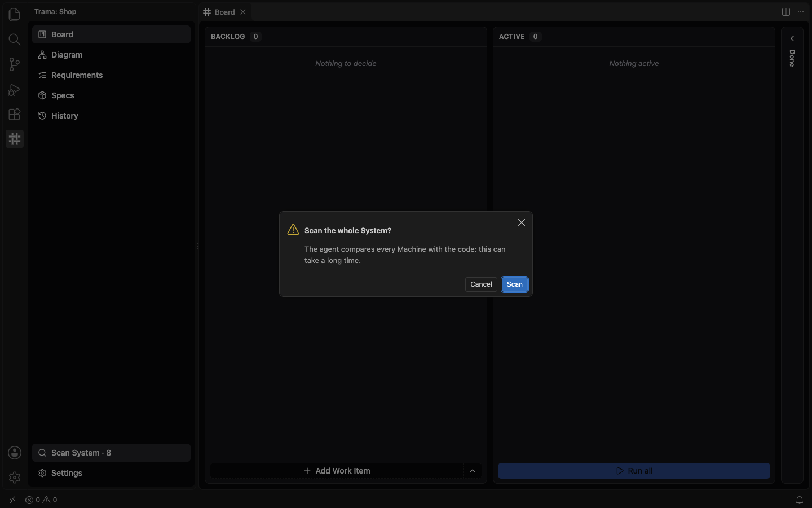Open Settings in the sidebar

click(x=111, y=473)
